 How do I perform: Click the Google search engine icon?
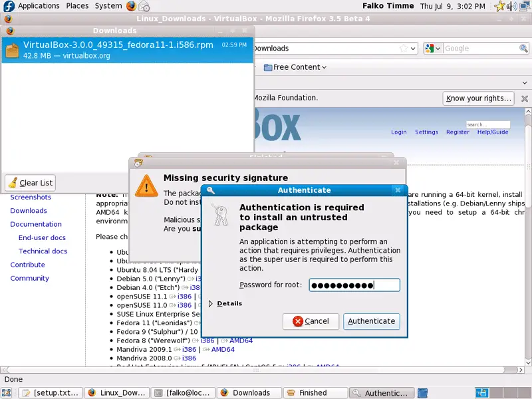(x=430, y=48)
